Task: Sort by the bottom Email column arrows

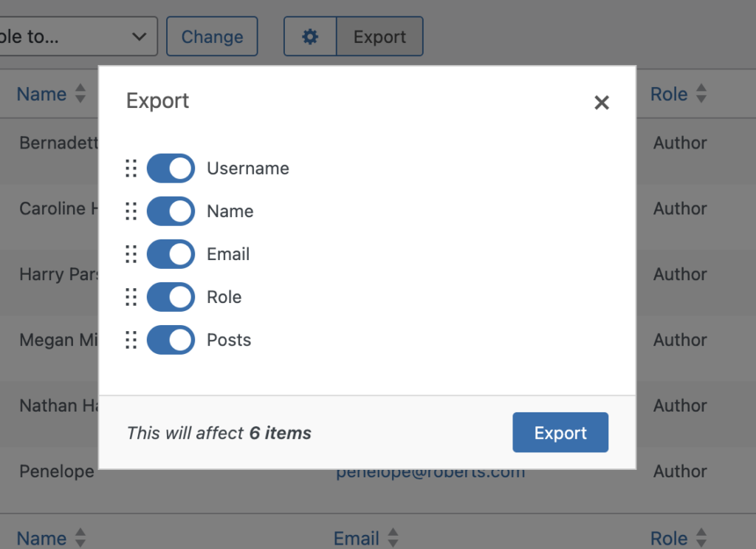Action: 393,537
